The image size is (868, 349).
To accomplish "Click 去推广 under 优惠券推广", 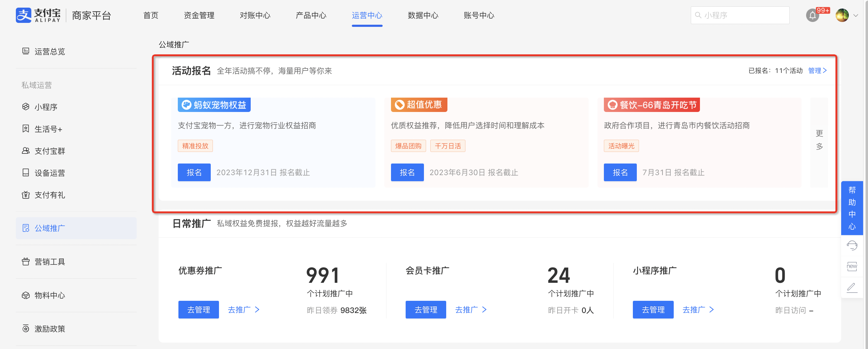I will [x=243, y=310].
